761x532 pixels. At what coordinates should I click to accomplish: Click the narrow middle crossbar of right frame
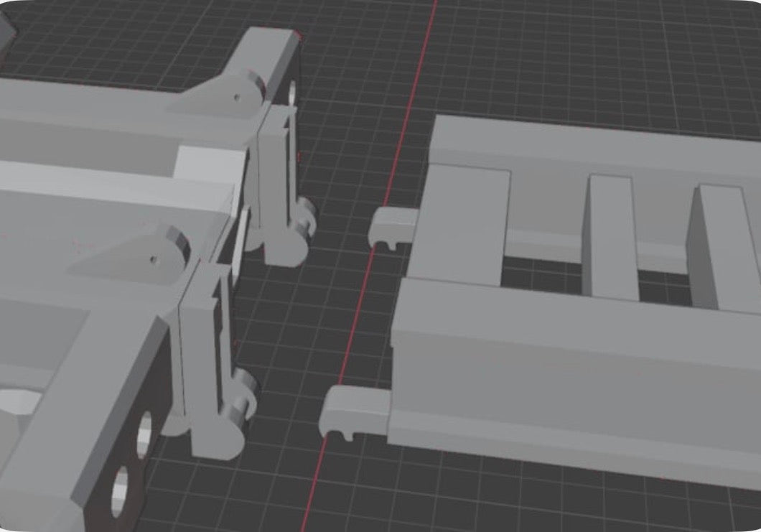[612, 237]
